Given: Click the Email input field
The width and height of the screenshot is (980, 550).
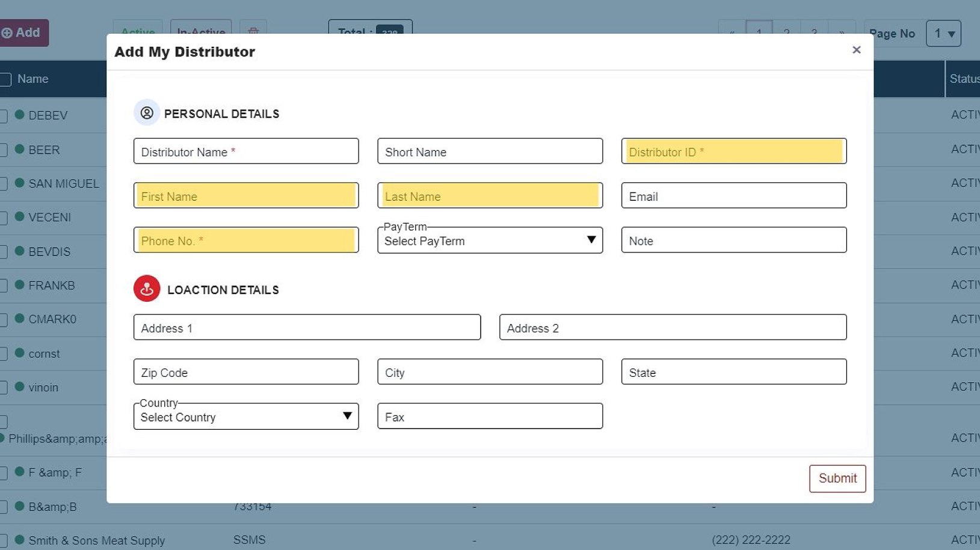Looking at the screenshot, I should (x=733, y=196).
